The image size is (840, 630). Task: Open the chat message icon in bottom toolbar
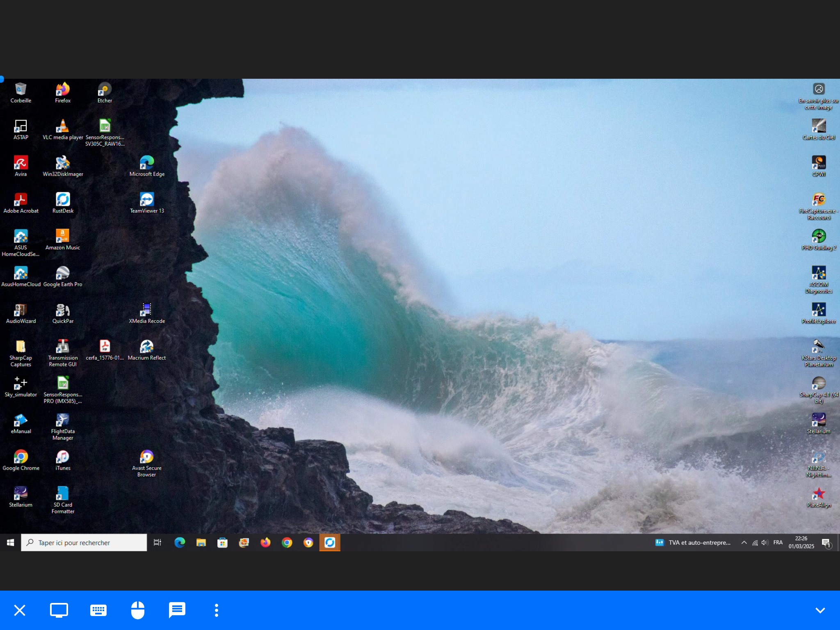pos(177,610)
